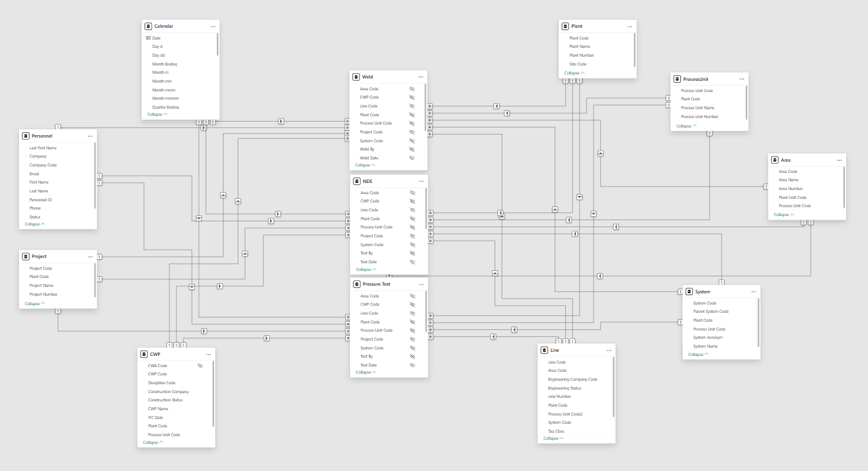
Task: Open more options for Area table
Action: (x=839, y=160)
